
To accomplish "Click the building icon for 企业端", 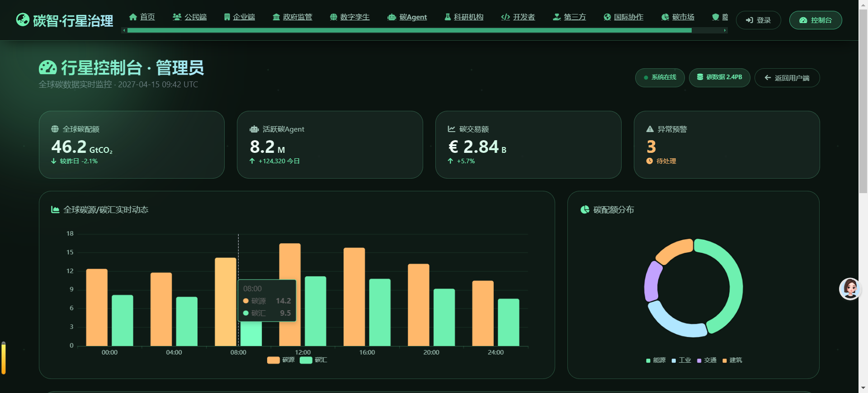I will click(x=227, y=17).
